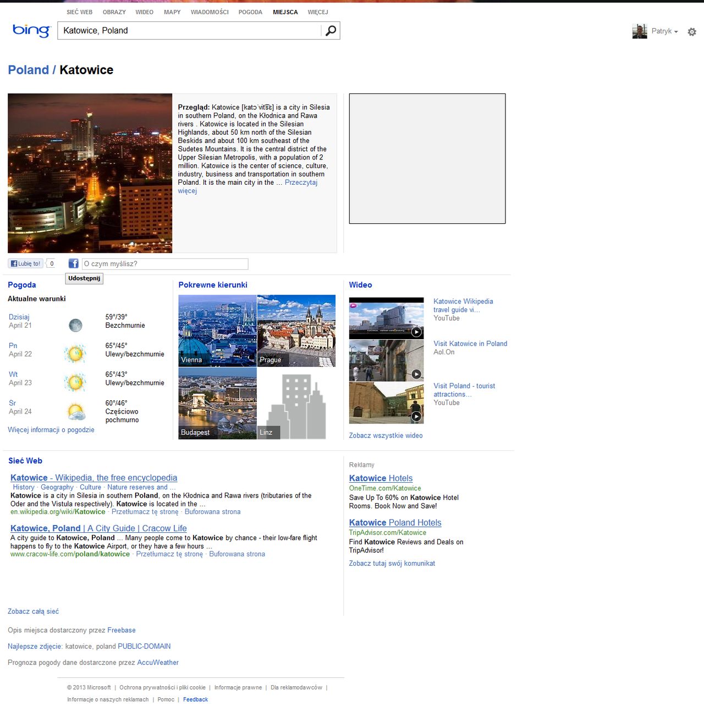Click the Zobacz wszystkie wideo link
Image resolution: width=704 pixels, height=728 pixels.
(x=386, y=435)
